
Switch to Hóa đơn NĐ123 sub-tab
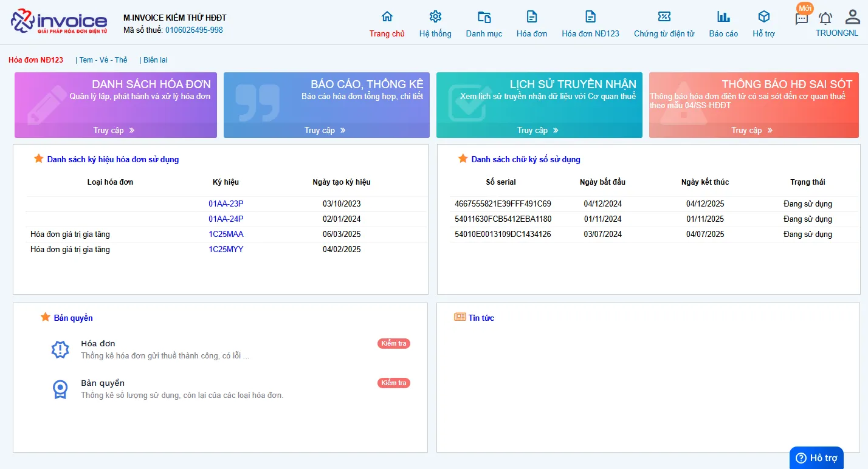[36, 60]
